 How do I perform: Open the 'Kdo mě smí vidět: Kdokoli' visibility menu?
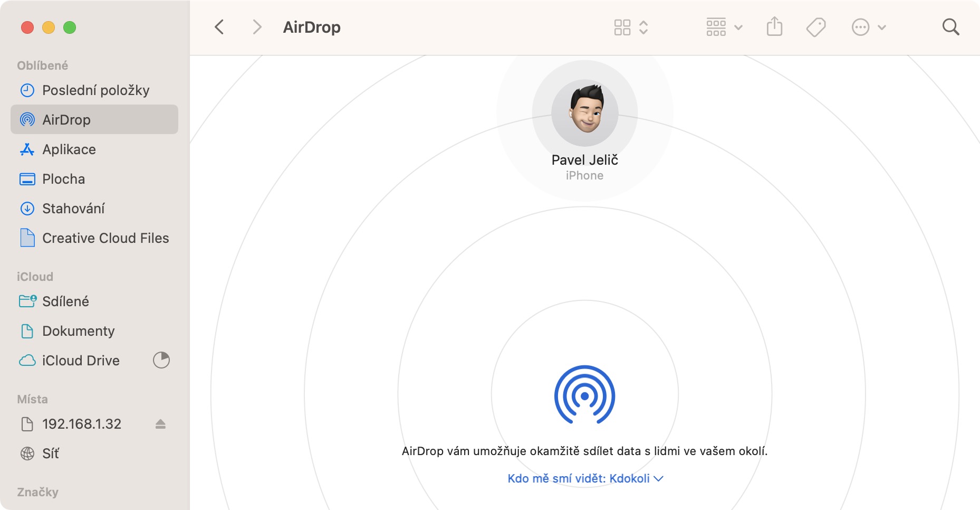coord(584,478)
